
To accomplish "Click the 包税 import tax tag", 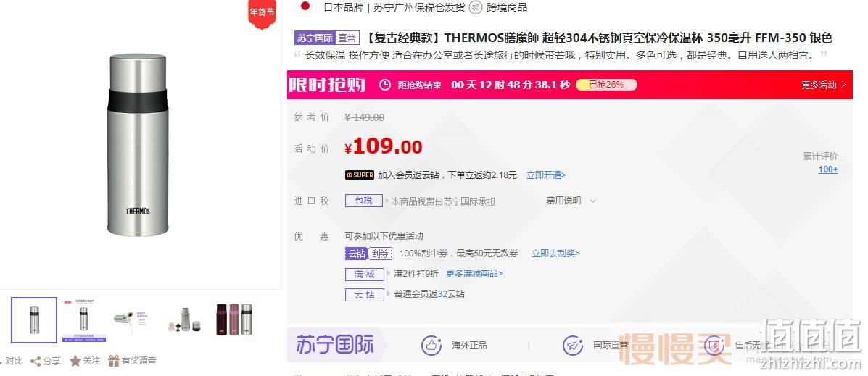I will pyautogui.click(x=363, y=201).
